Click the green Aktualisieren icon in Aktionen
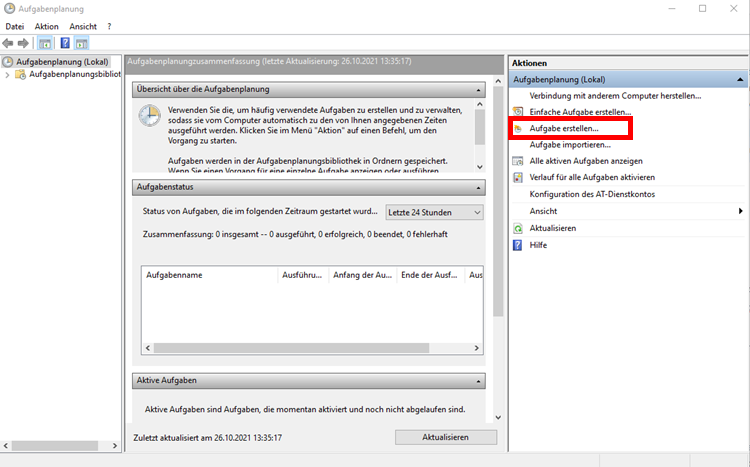 (518, 228)
